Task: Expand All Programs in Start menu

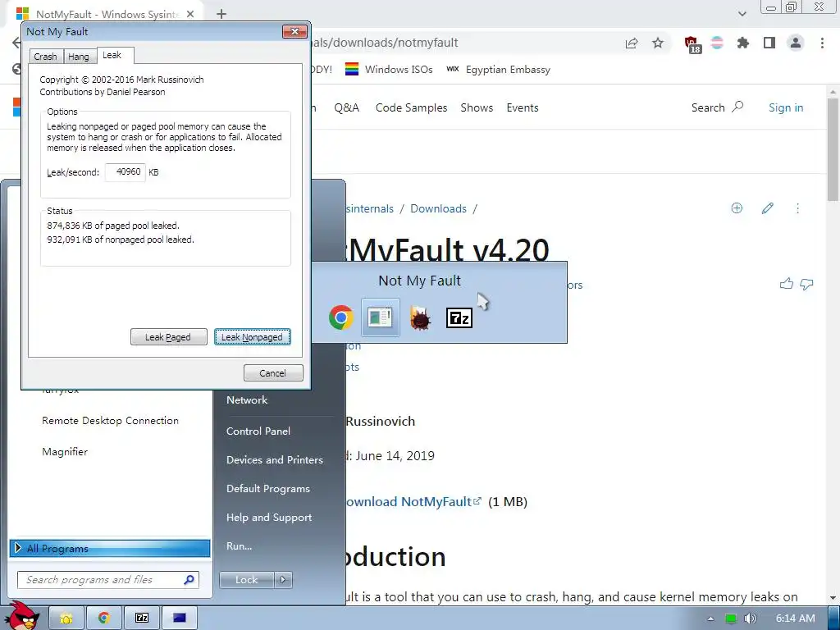Action: coord(110,548)
